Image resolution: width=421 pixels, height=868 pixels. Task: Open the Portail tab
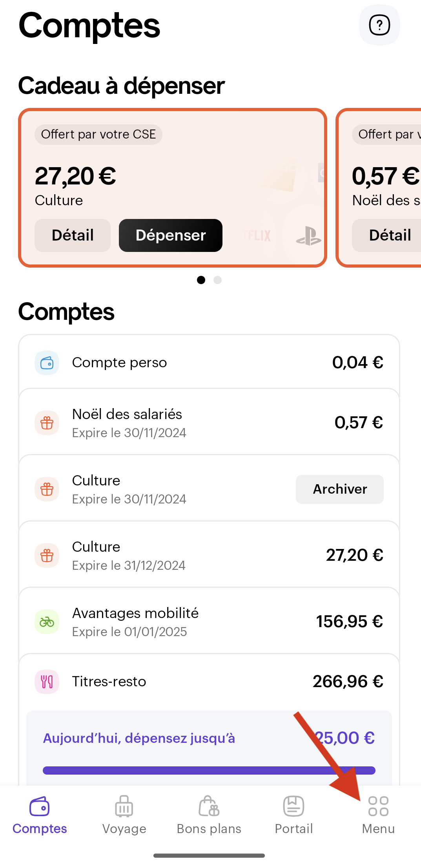tap(293, 815)
